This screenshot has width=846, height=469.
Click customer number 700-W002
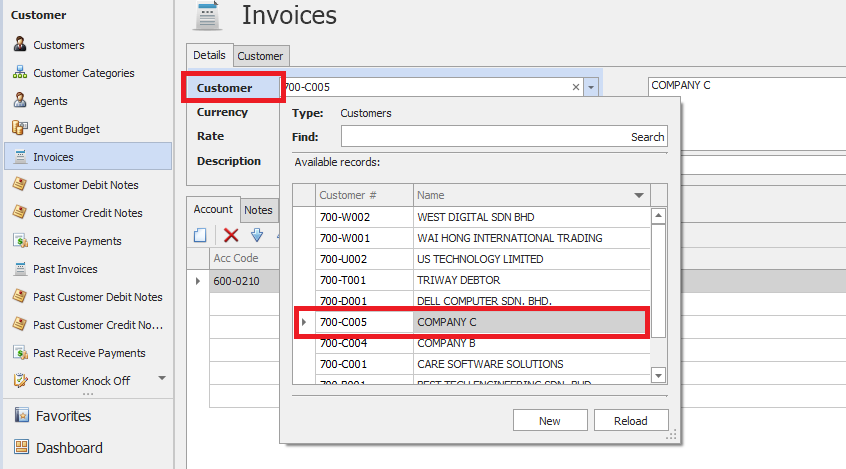pyautogui.click(x=345, y=217)
